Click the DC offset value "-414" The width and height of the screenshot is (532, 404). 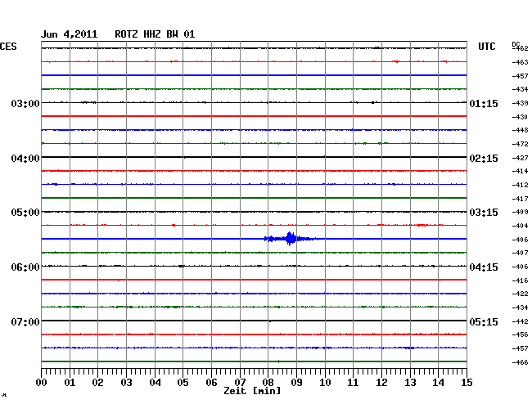pos(520,171)
